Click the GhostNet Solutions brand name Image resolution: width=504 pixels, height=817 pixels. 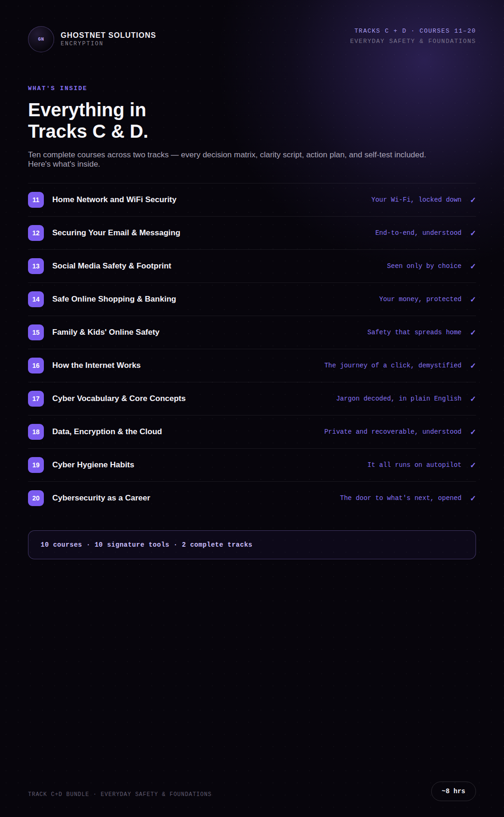(x=108, y=35)
